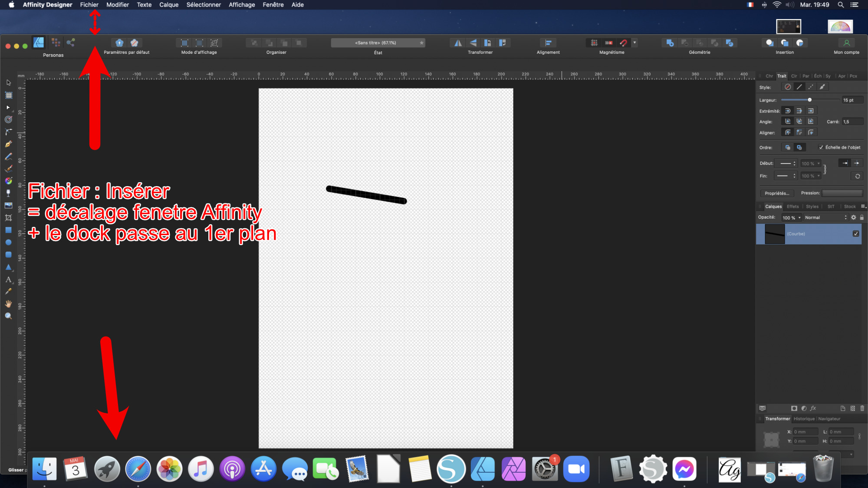This screenshot has width=868, height=488.
Task: Pick the Zoom magnifier tool
Action: (8, 316)
